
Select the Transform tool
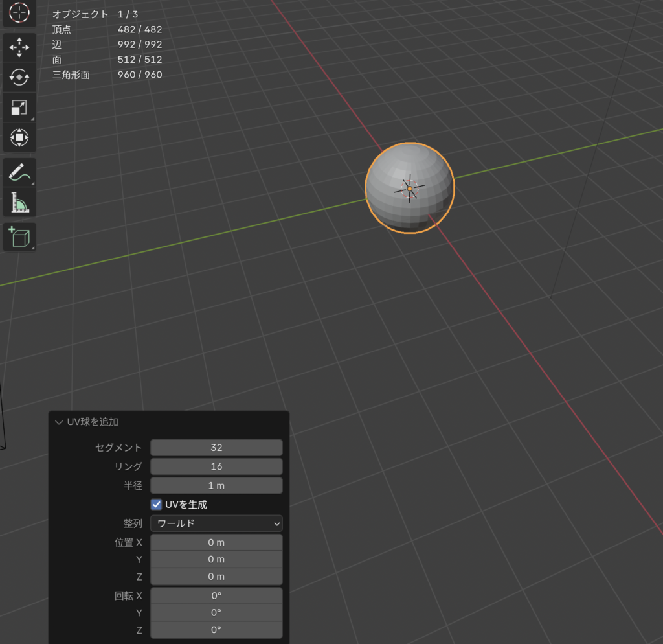coord(19,137)
